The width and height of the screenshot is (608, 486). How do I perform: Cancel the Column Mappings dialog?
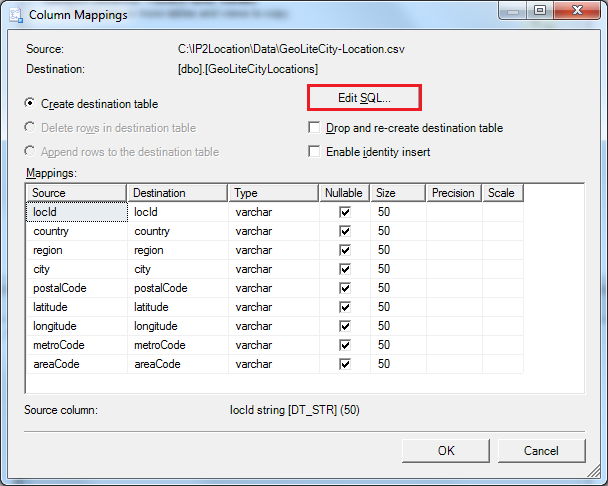click(x=541, y=451)
